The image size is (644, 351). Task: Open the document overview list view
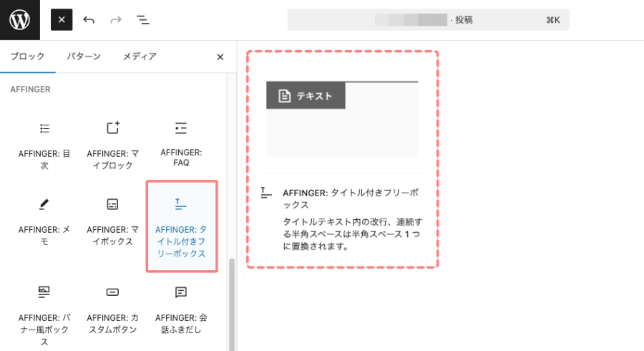[143, 20]
